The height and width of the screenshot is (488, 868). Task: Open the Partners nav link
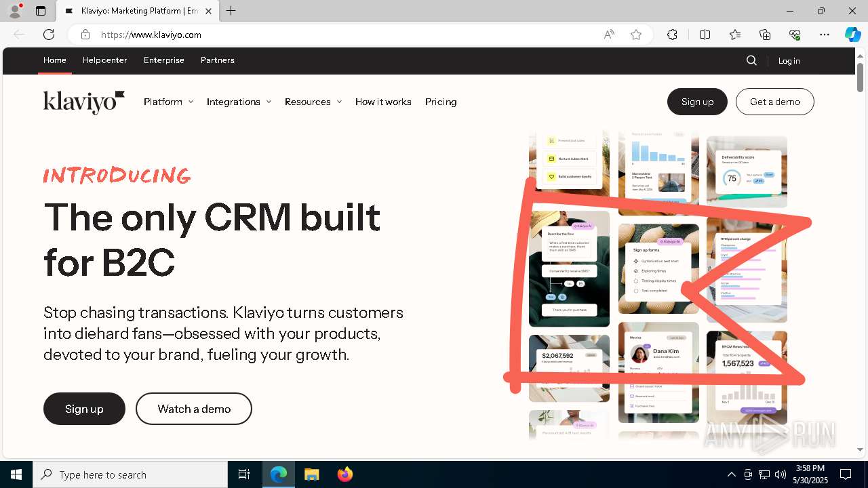(x=218, y=60)
